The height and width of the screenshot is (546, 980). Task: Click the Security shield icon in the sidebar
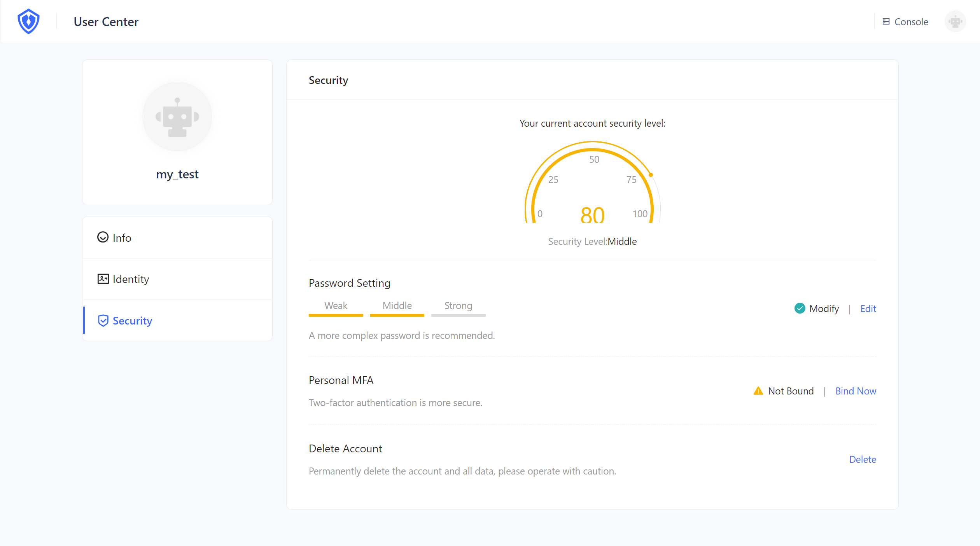102,321
